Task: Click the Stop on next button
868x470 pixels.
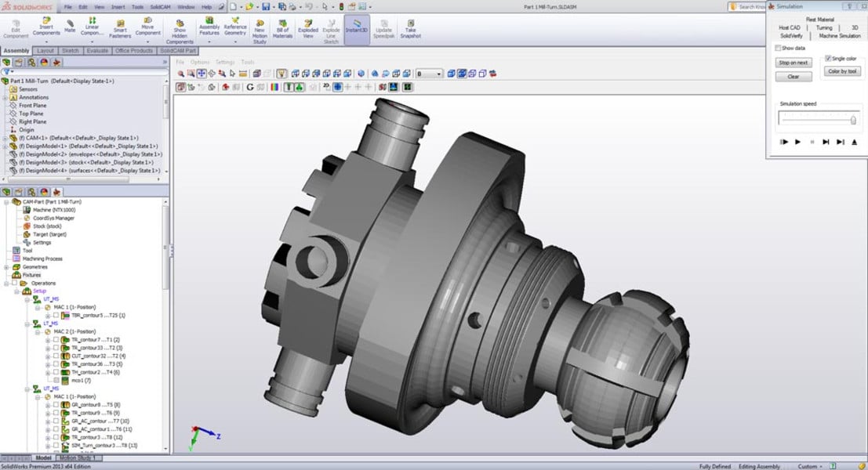Action: point(793,63)
